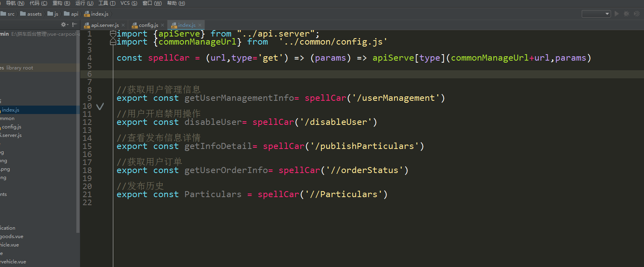Click the js breadcrumb folder
The image size is (644, 267).
click(53, 14)
